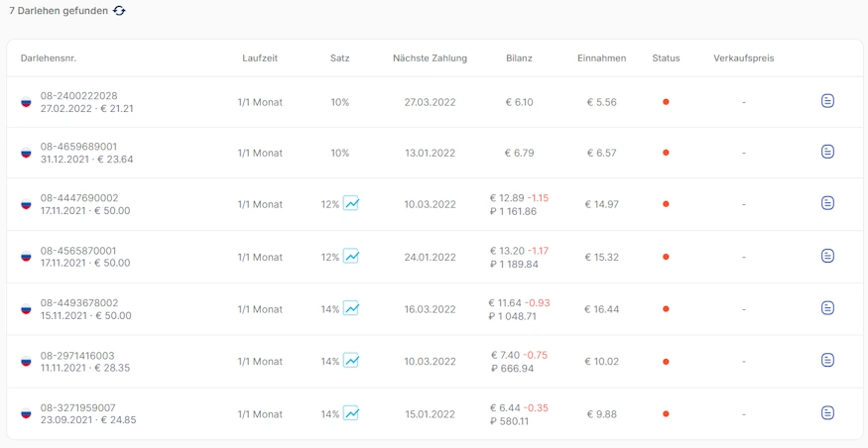Screen dimensions: 868x448
Task: Click the Einnahmen column header
Action: tap(601, 58)
